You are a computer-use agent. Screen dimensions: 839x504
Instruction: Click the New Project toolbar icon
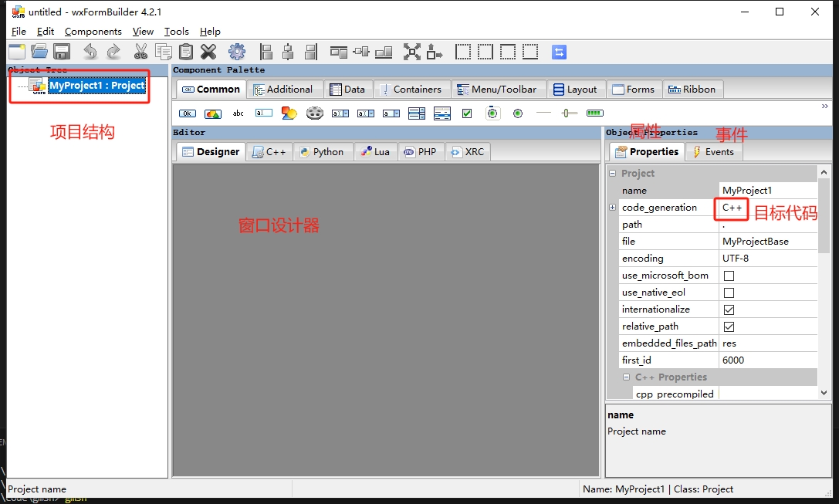pos(16,52)
